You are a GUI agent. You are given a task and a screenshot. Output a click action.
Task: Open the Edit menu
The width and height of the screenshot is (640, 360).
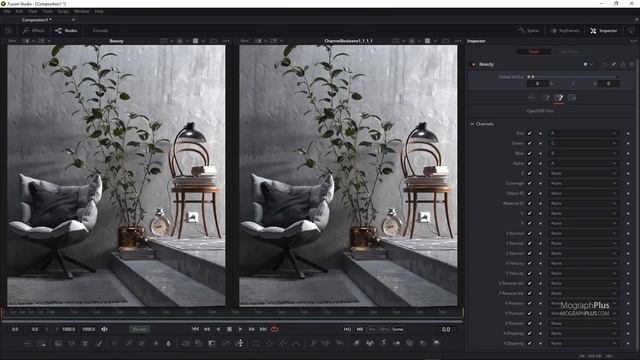19,11
